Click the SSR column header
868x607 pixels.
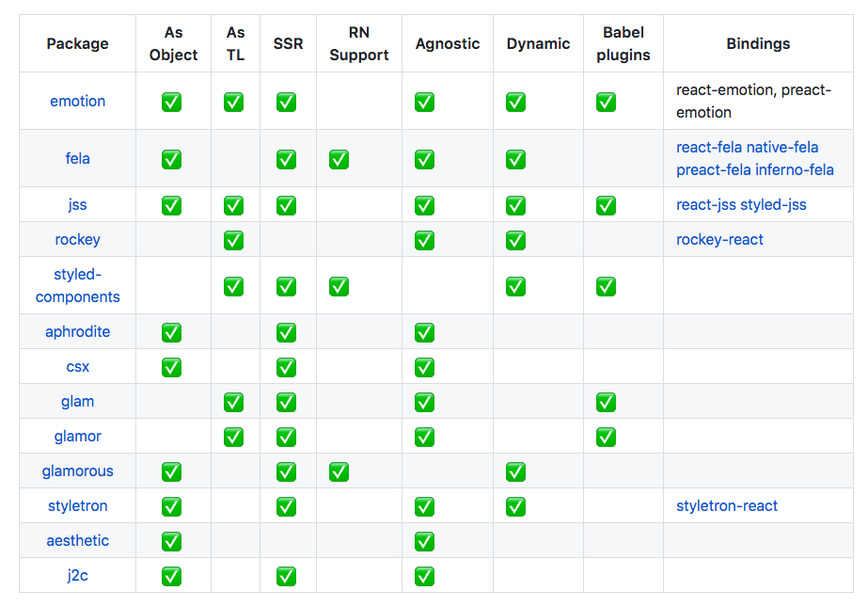289,43
